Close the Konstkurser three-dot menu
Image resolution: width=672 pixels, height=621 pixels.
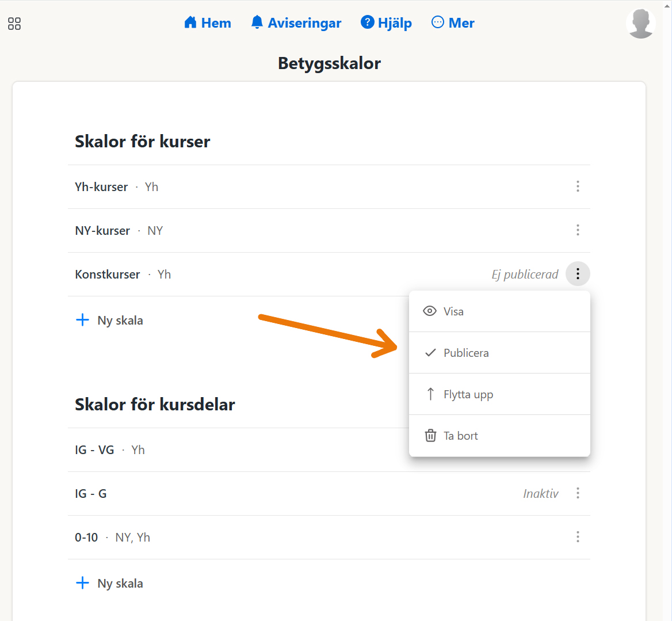pos(578,274)
